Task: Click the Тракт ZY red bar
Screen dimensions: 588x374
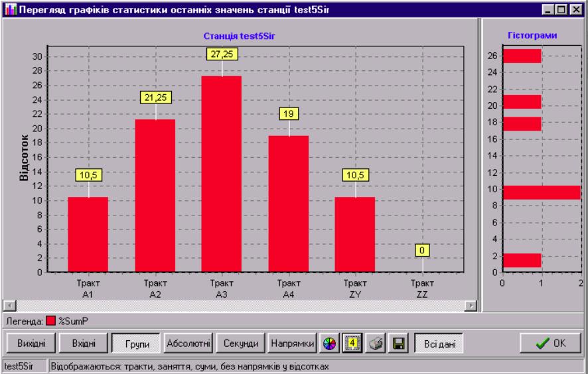Action: 355,235
